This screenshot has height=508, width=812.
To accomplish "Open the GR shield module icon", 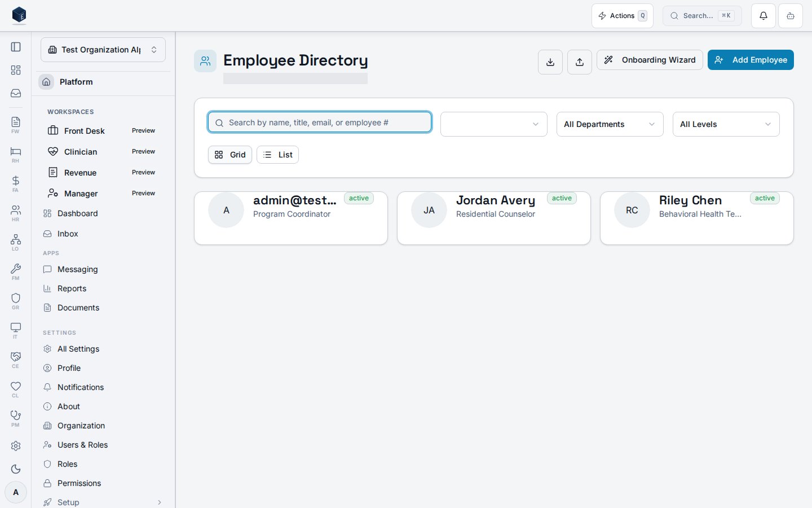I will (x=16, y=301).
